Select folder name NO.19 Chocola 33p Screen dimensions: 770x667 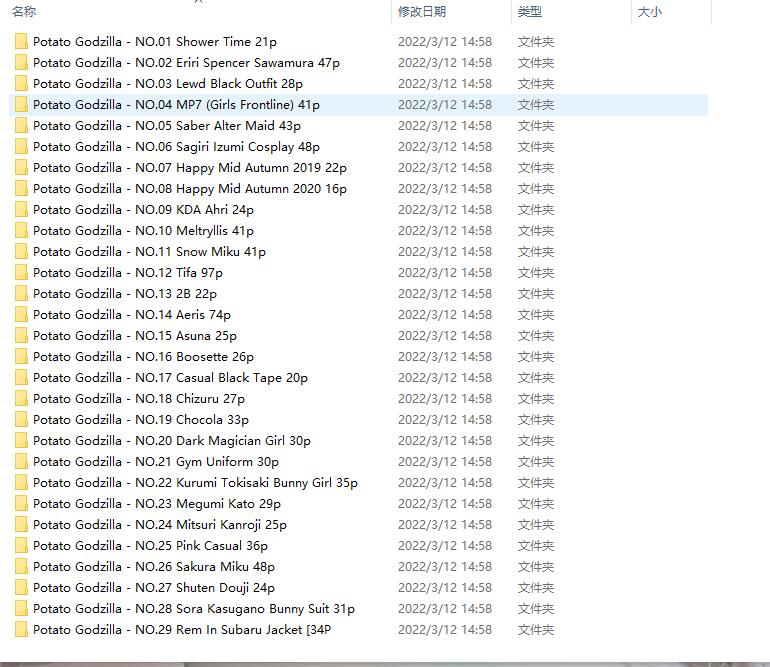pyautogui.click(x=141, y=419)
